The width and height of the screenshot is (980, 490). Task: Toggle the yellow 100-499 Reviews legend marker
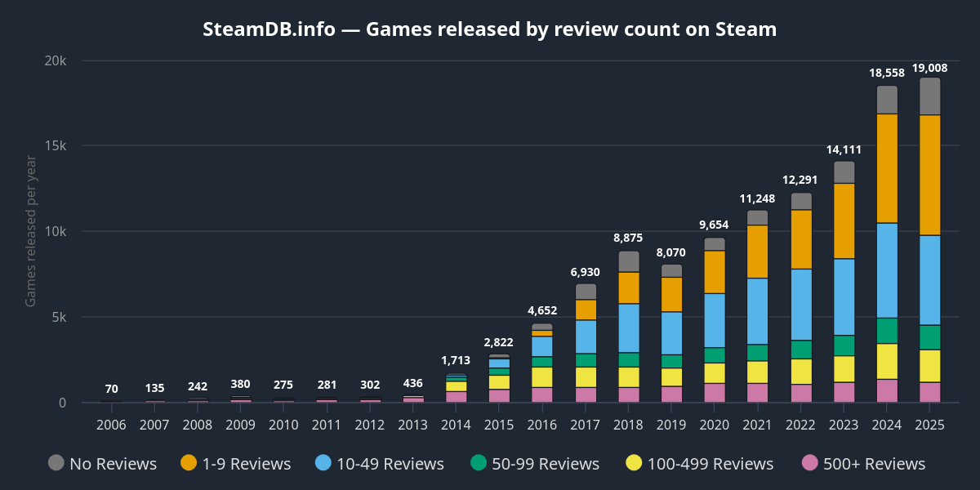coord(634,463)
